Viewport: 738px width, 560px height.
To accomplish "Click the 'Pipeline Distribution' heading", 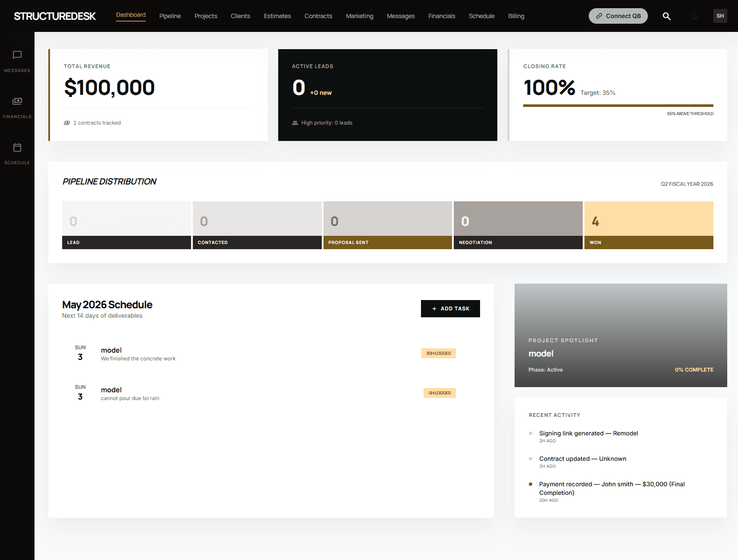I will click(x=110, y=181).
